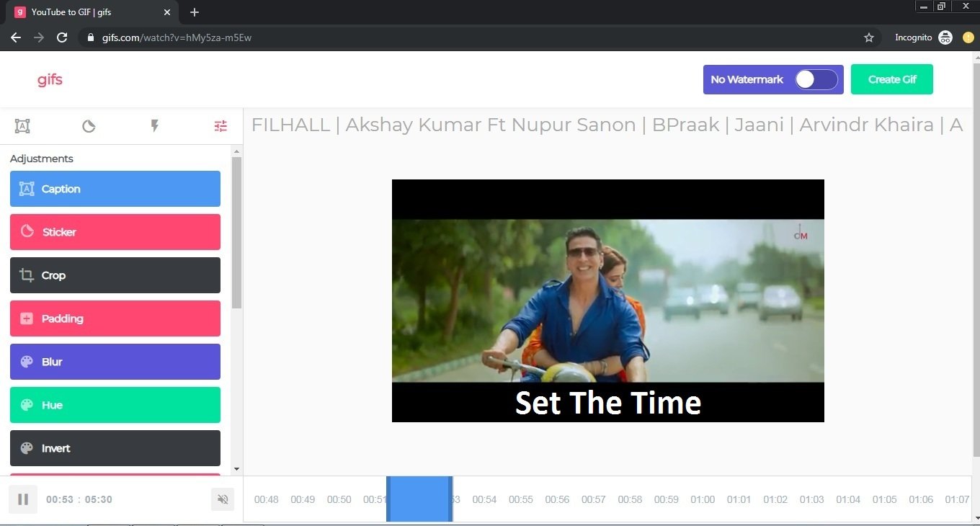
Task: Jump to 01:00 on the timeline
Action: (x=703, y=499)
